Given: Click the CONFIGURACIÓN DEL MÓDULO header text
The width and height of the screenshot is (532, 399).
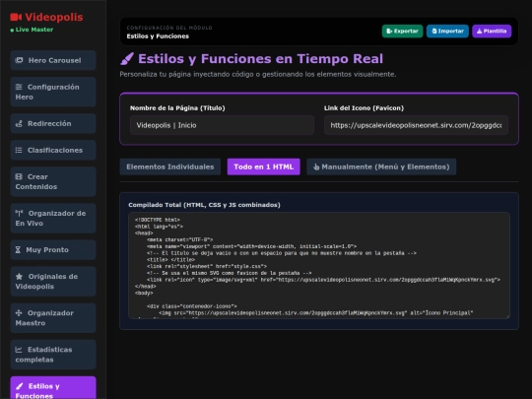Looking at the screenshot, I should coord(169,28).
